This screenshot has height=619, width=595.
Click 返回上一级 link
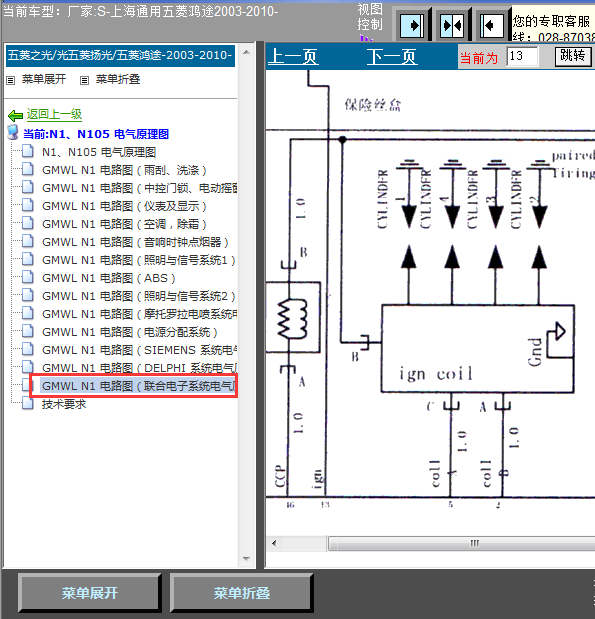coord(54,114)
